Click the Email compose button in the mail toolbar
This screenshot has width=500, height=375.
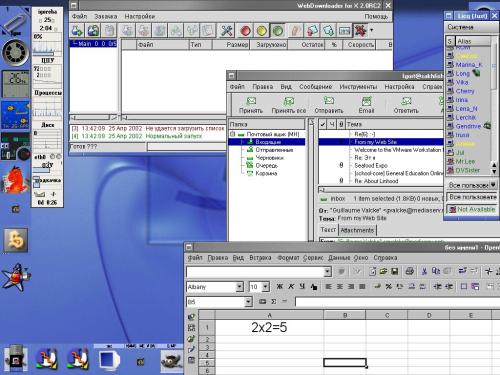(x=366, y=105)
